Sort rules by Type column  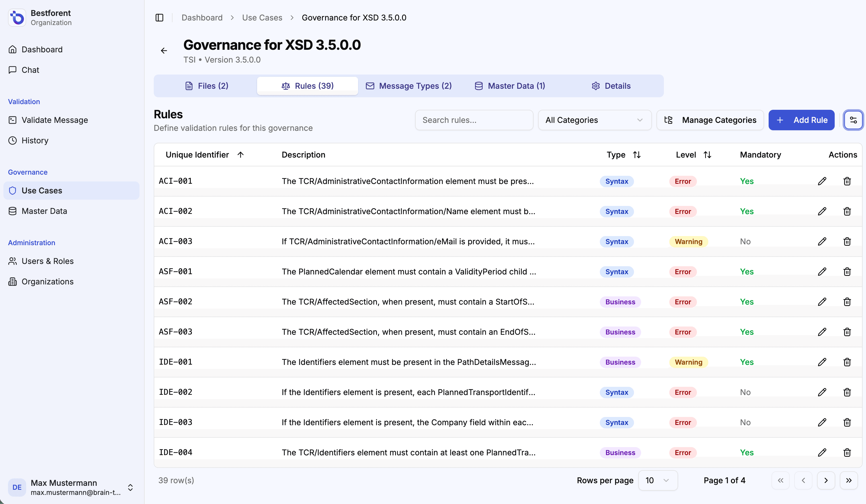[x=637, y=155]
